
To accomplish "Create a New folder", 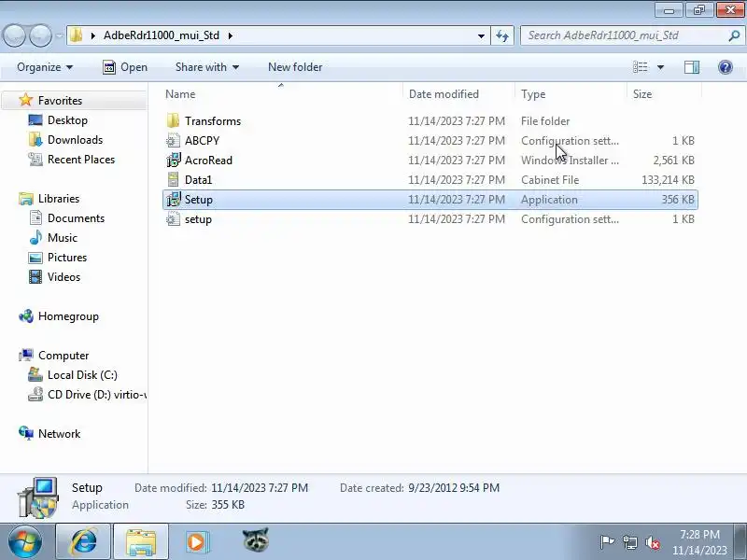I will 295,67.
